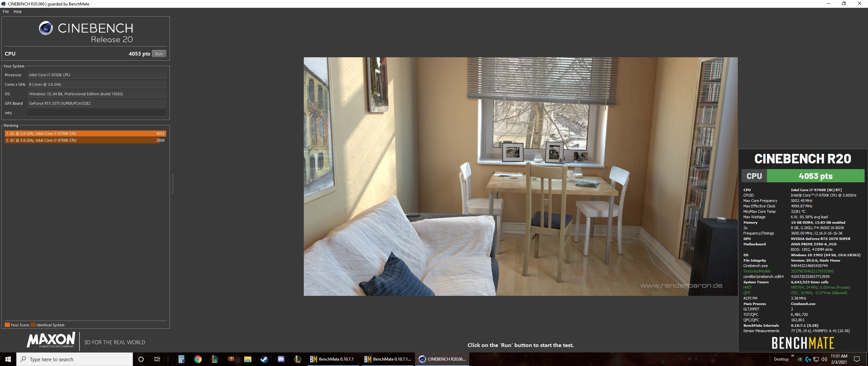This screenshot has height=366, width=868.
Task: Click the Run button beside CPU score
Action: click(159, 54)
